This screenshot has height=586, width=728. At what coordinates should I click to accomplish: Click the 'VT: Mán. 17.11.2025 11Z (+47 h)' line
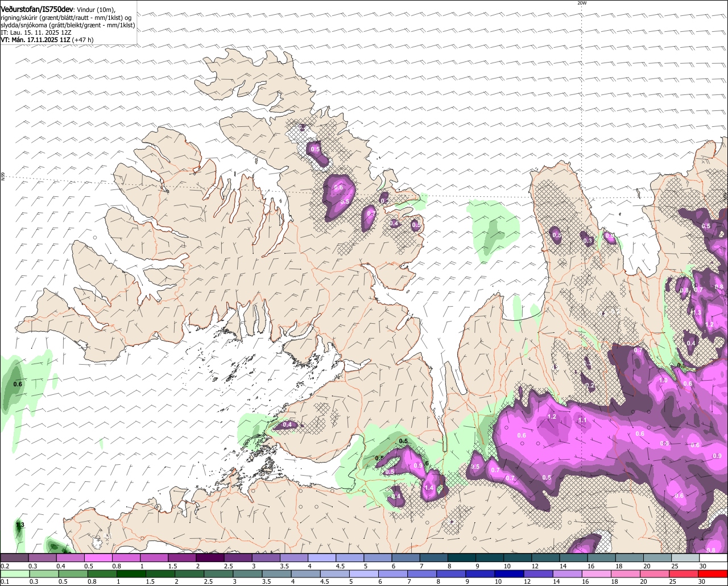[47, 40]
